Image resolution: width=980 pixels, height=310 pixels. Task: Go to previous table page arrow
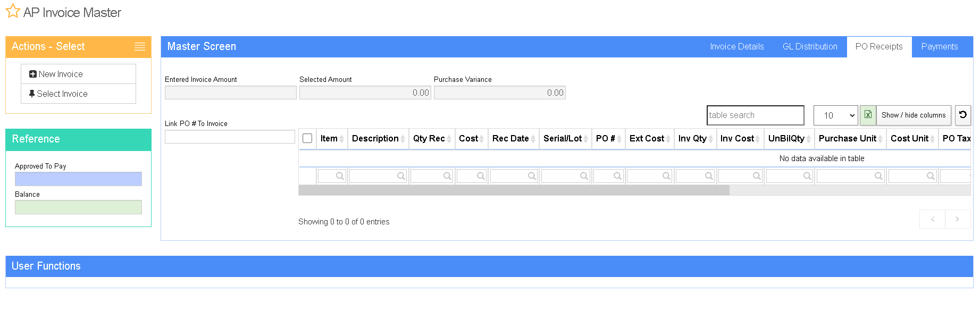pyautogui.click(x=933, y=219)
